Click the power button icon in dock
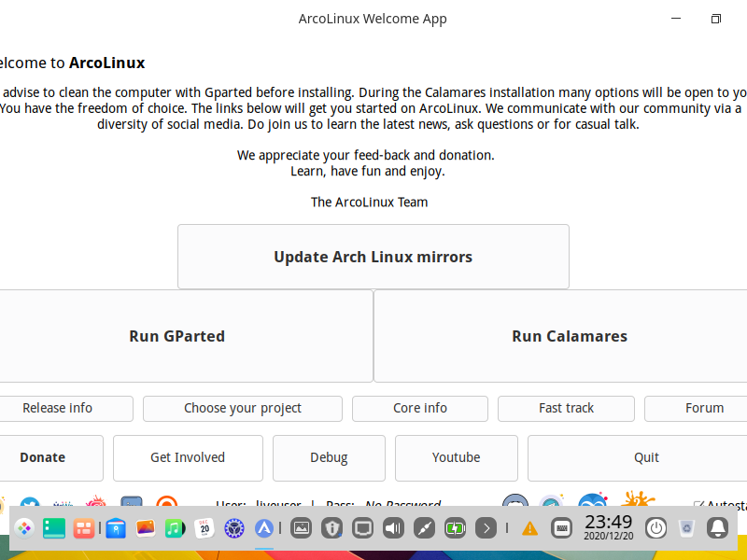 656,528
